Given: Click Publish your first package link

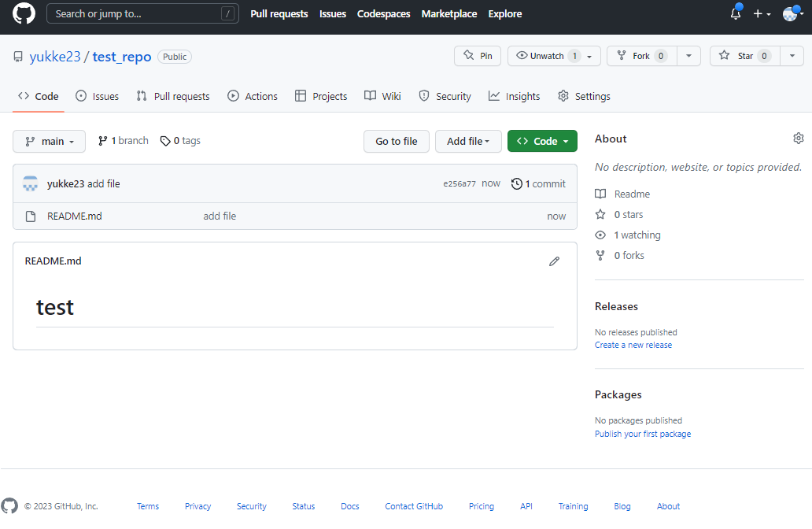Looking at the screenshot, I should (x=643, y=435).
